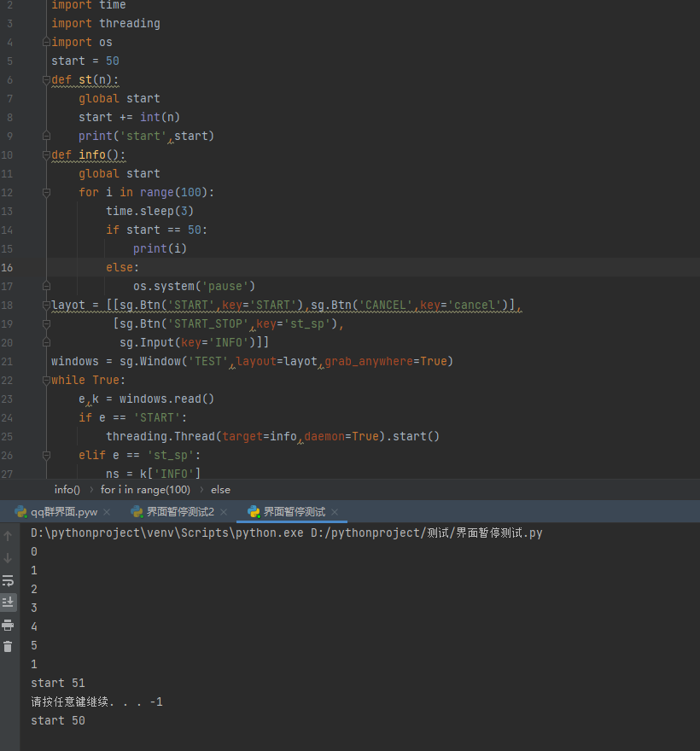Click the "ns = k['INFO']" line

[154, 474]
